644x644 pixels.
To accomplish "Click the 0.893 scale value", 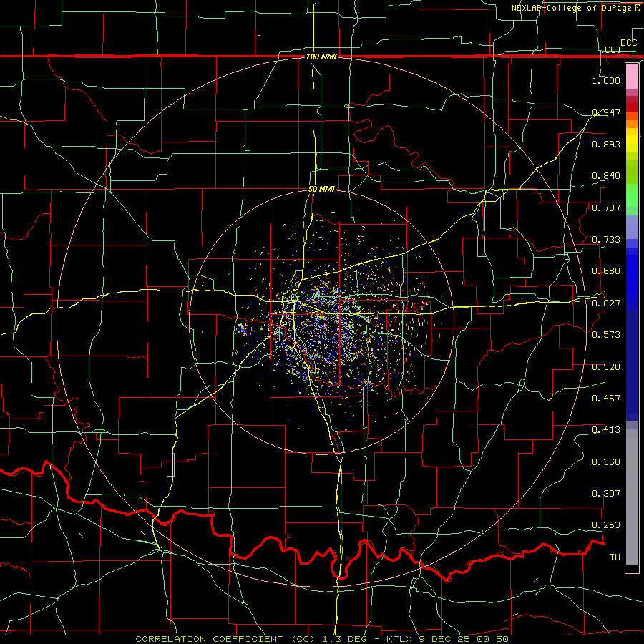I will [x=606, y=144].
